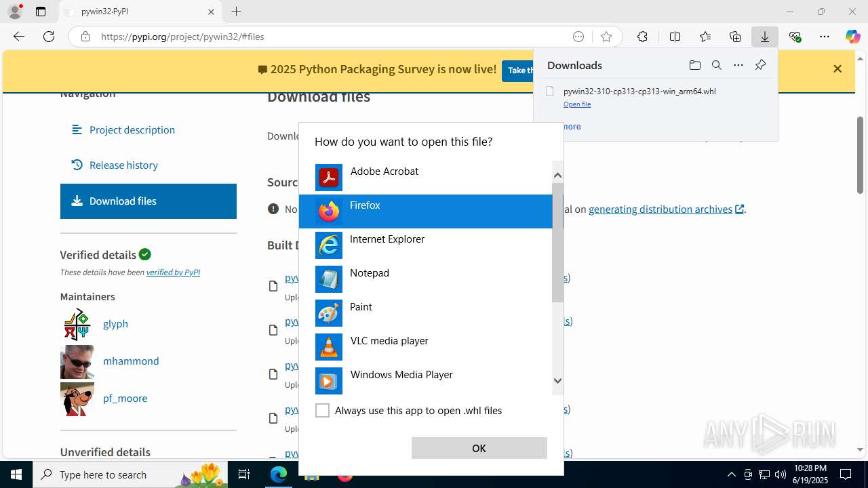Open maintainer glyph's profile
This screenshot has width=868, height=488.
tap(115, 323)
